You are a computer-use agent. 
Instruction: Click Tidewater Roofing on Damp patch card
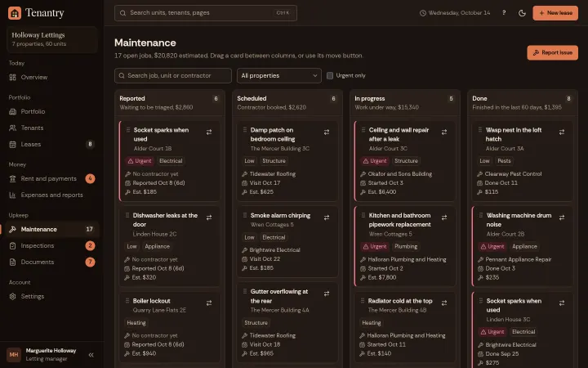point(273,174)
